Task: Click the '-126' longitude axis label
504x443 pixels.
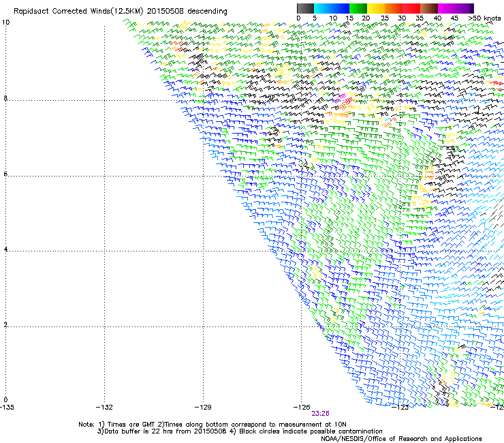Action: click(302, 408)
